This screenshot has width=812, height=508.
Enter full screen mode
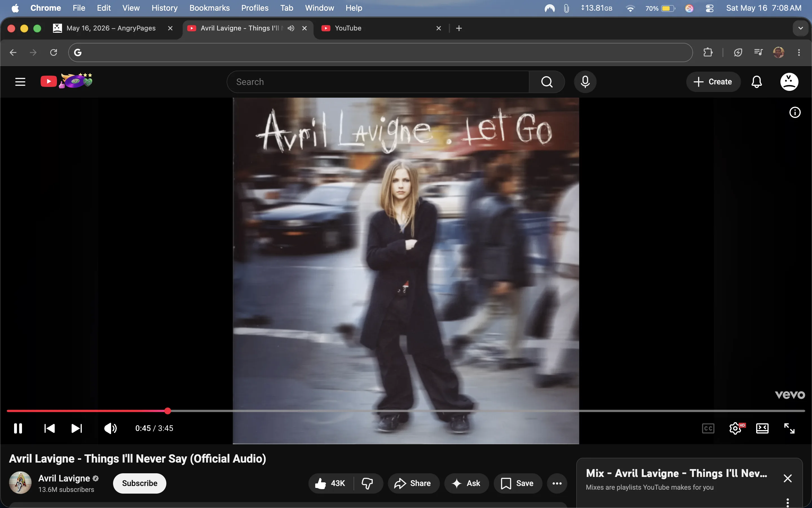point(789,428)
